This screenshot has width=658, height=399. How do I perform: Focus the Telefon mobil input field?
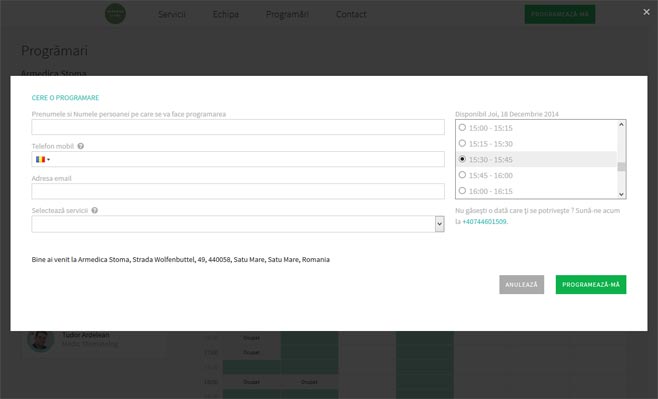click(x=238, y=159)
